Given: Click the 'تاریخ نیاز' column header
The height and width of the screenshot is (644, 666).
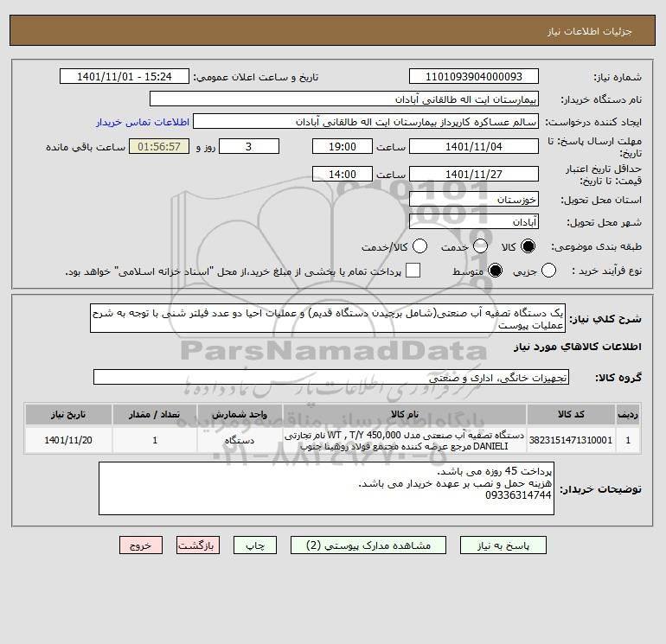Looking at the screenshot, I should (68, 414).
